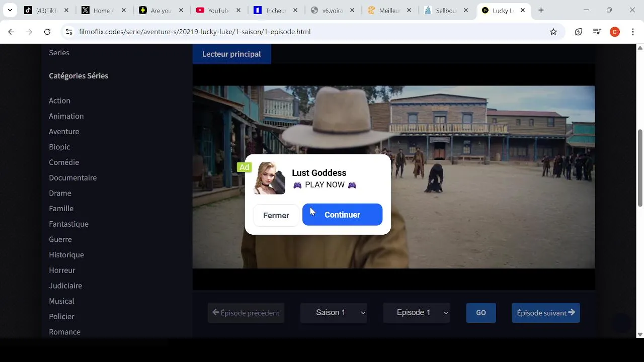Screen dimensions: 644x362
Task: Switch to the TikTok tab
Action: click(x=46, y=10)
